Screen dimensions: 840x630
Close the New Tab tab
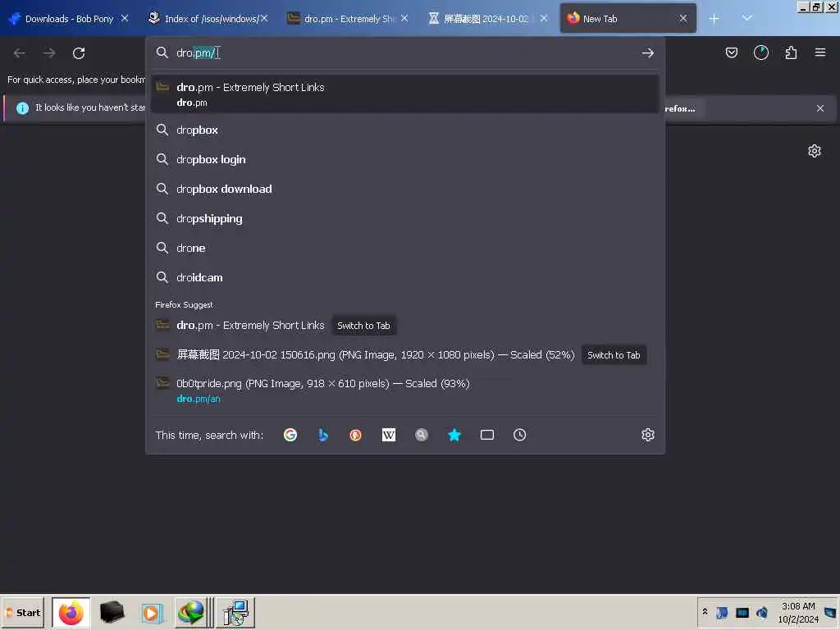682,18
